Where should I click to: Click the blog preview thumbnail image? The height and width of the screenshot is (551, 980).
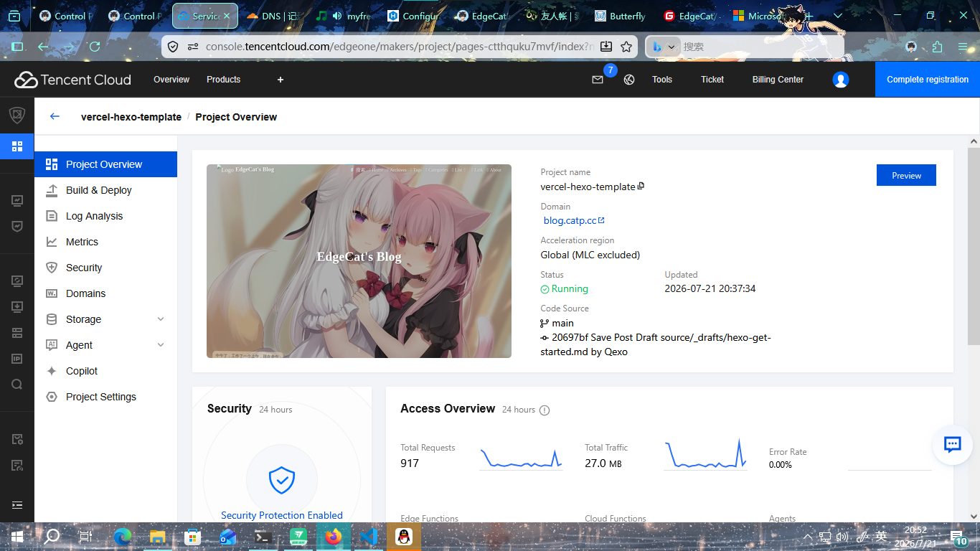tap(359, 261)
